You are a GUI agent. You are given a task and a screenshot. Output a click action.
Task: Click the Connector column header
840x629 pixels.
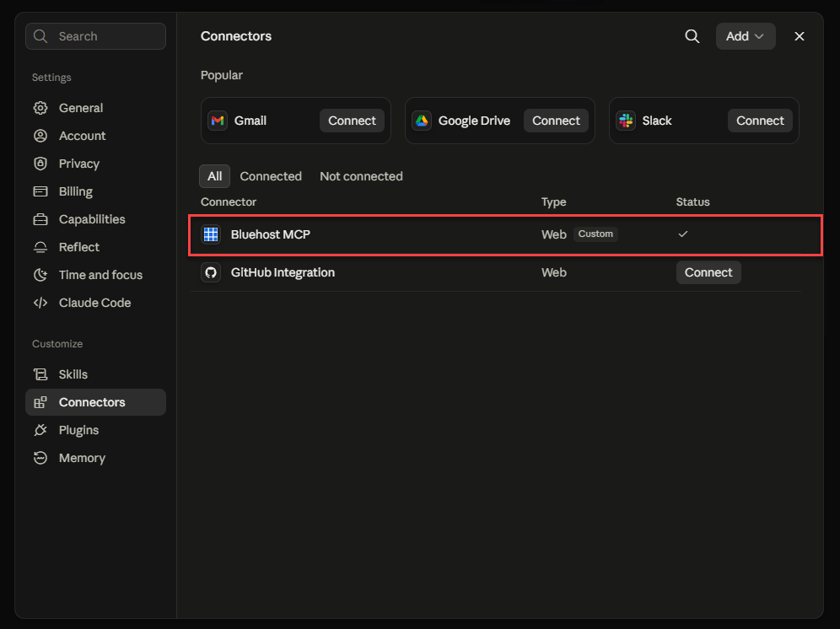pos(229,202)
